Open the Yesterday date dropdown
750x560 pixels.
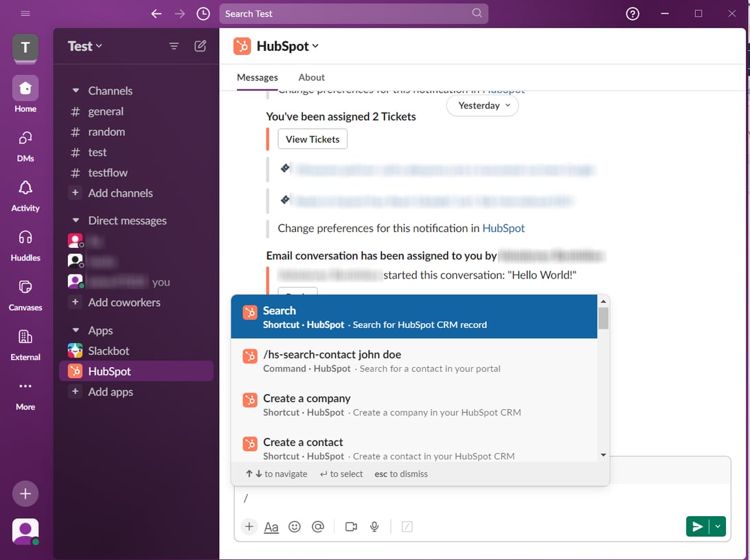482,106
